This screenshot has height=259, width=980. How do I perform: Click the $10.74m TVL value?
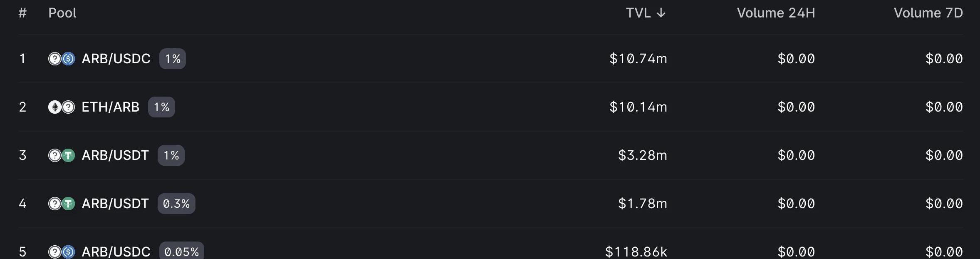click(638, 59)
